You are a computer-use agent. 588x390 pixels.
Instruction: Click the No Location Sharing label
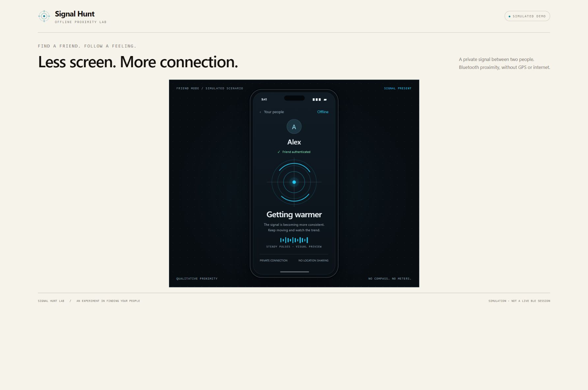tap(313, 260)
